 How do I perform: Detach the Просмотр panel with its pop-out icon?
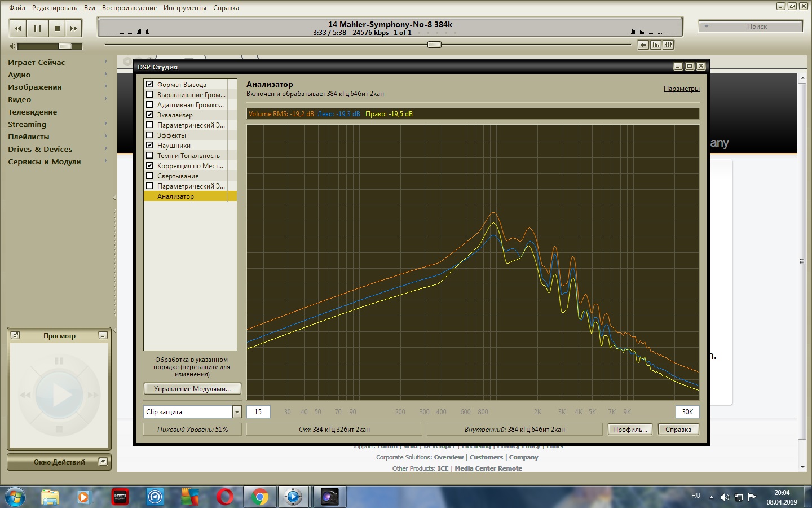point(16,335)
